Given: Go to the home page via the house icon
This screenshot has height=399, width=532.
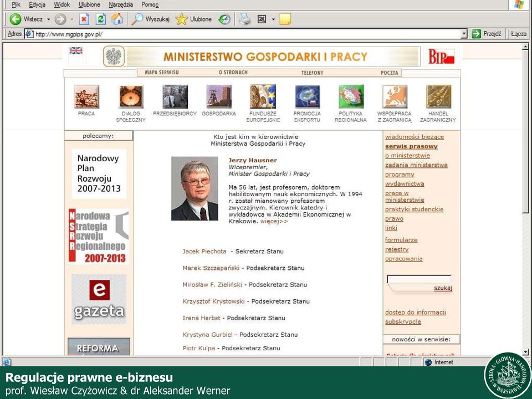Looking at the screenshot, I should click(117, 19).
